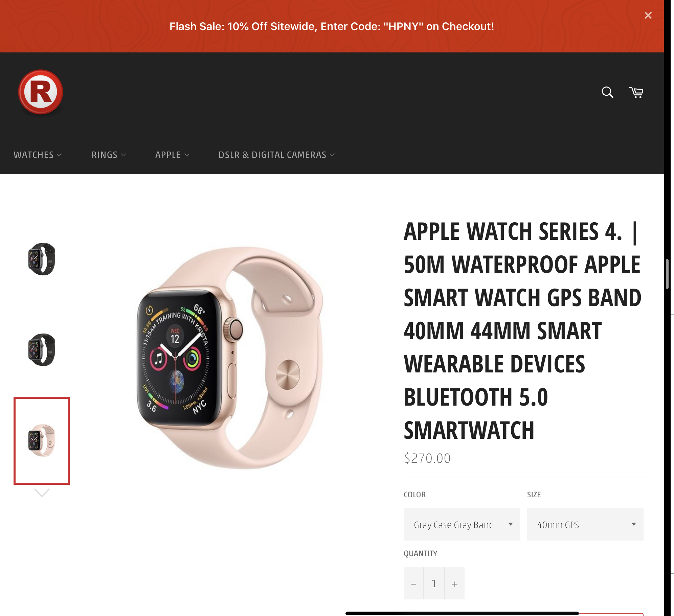Screen dimensions: 674x616
Task: Expand the Apple menu
Action: pos(172,155)
